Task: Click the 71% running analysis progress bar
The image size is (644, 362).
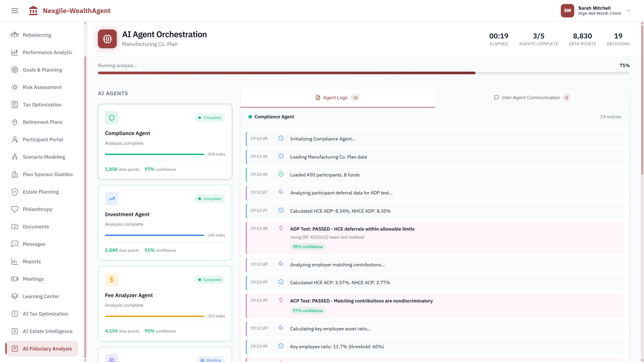Action: [362, 73]
